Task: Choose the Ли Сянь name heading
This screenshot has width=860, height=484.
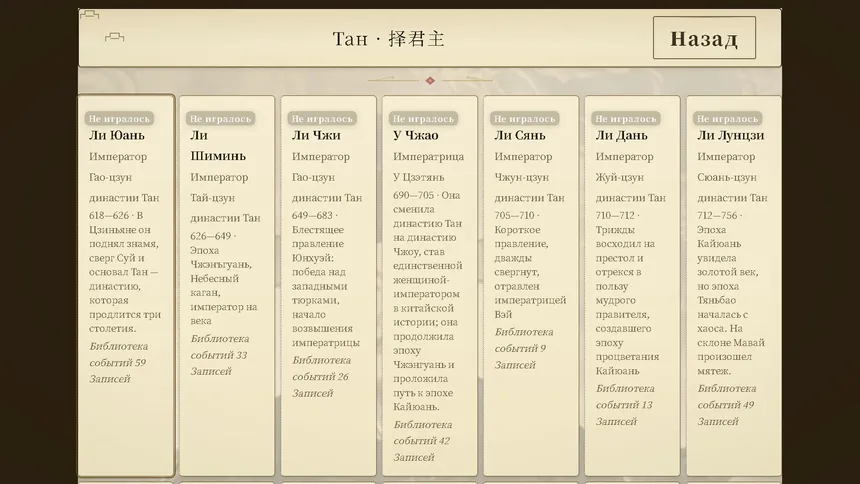Action: click(520, 135)
